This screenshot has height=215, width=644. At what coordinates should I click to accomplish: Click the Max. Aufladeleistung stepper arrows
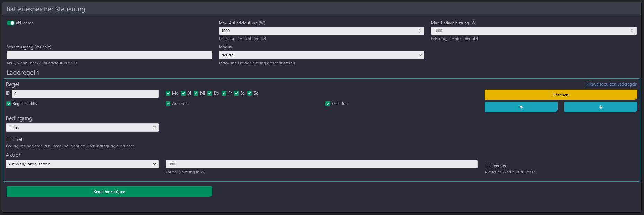[x=420, y=31]
